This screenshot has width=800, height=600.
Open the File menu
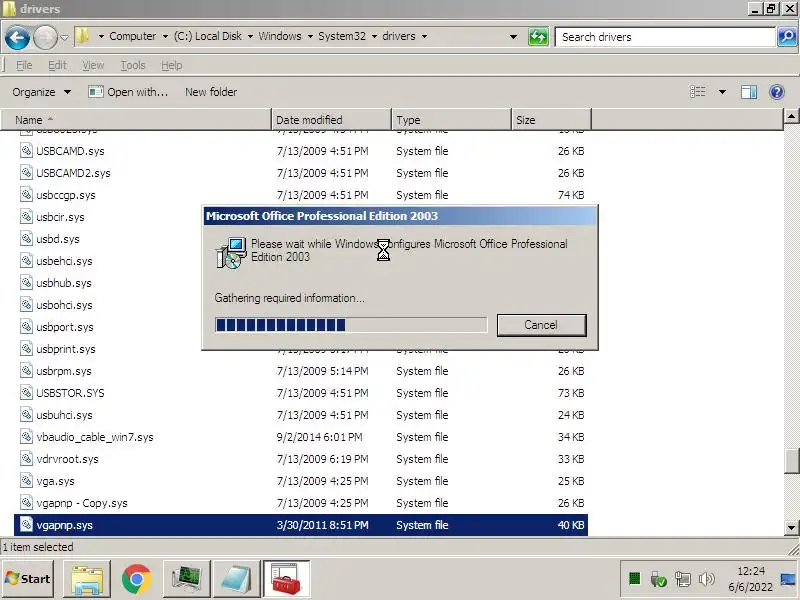pos(24,65)
